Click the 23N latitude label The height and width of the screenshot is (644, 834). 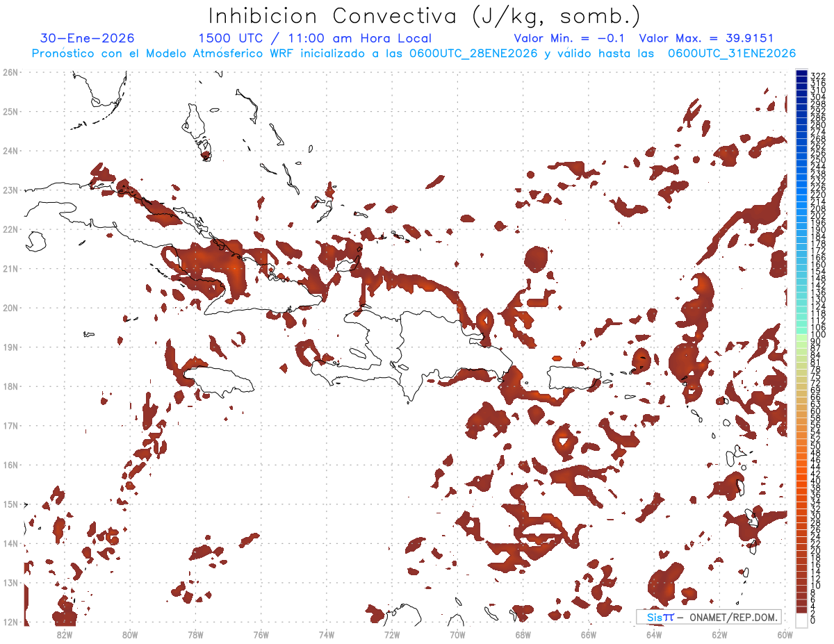point(10,190)
